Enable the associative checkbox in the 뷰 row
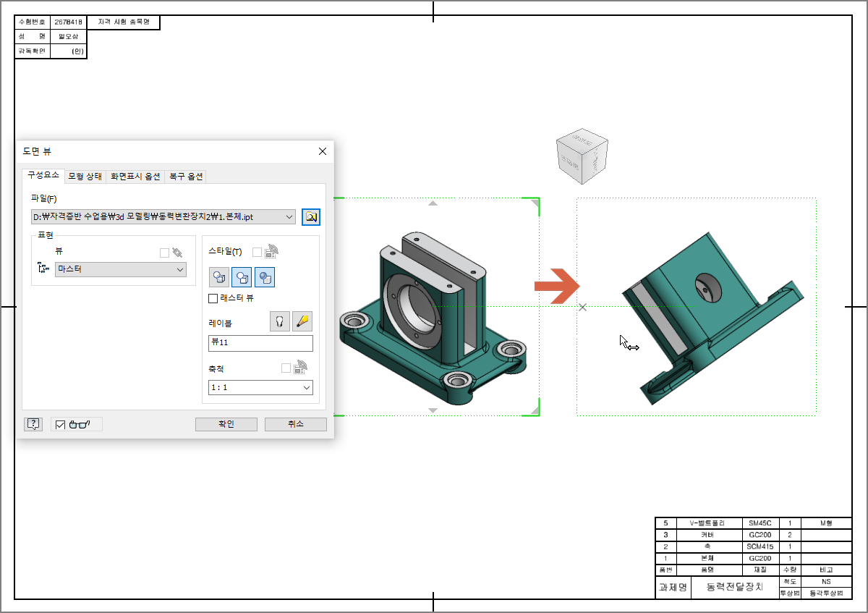Screen dimensions: 868x613 164,253
